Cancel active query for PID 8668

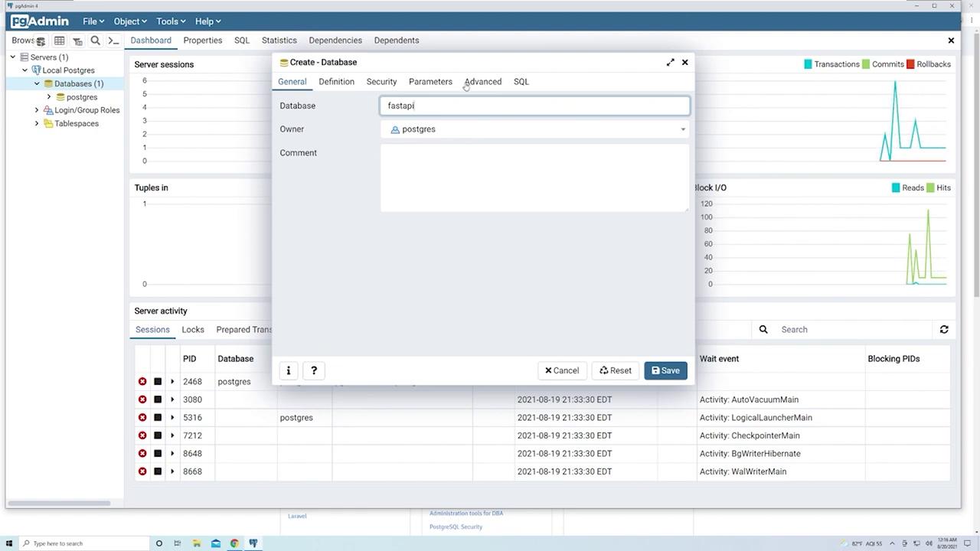coord(158,471)
